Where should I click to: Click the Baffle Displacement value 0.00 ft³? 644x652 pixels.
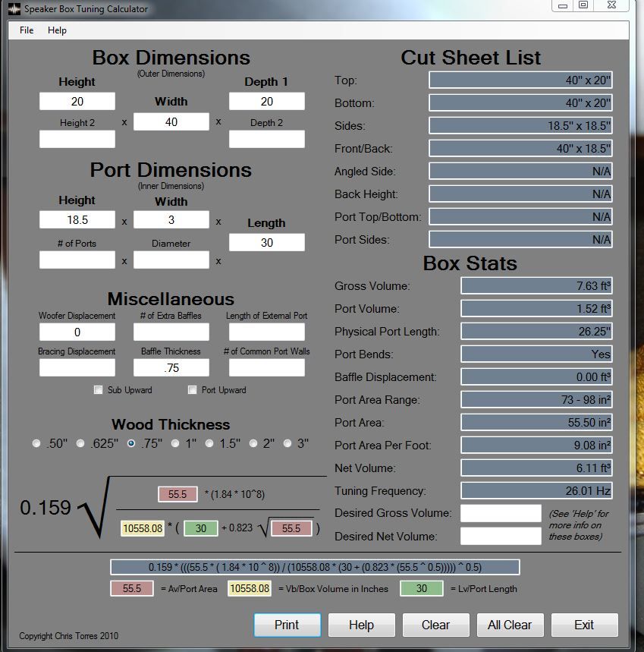(536, 377)
